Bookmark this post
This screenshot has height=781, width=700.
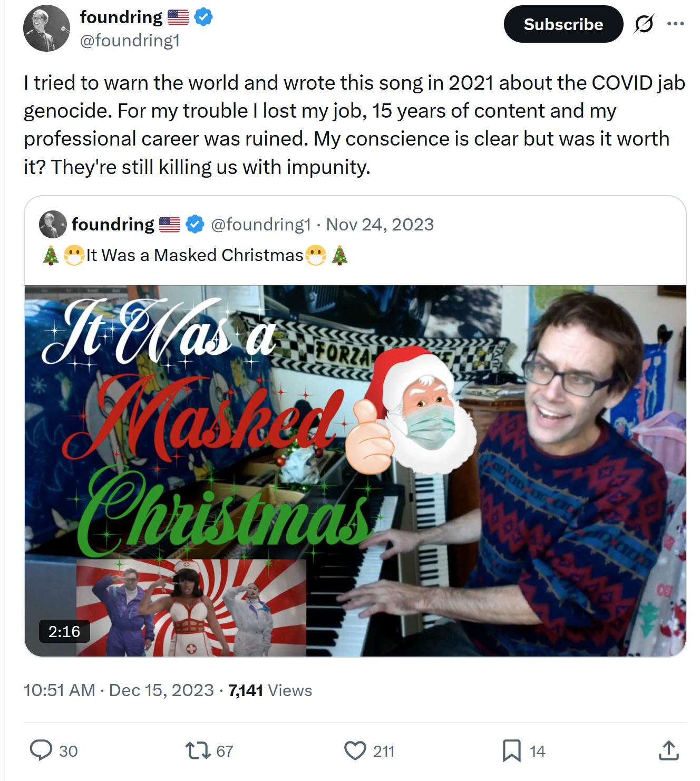point(511,750)
